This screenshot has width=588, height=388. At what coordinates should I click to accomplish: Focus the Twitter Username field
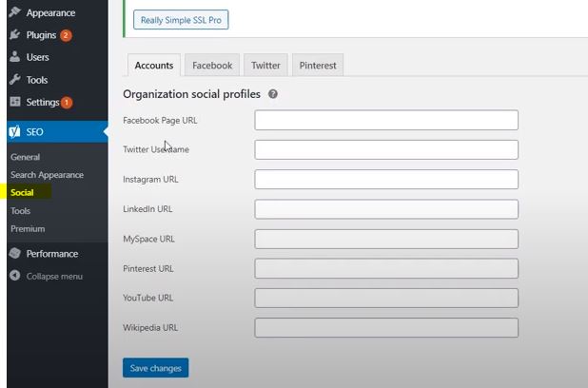click(x=386, y=149)
